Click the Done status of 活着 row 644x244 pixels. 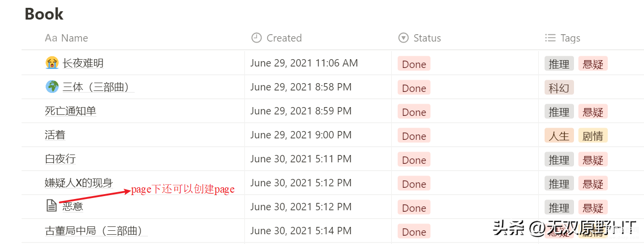tap(414, 136)
